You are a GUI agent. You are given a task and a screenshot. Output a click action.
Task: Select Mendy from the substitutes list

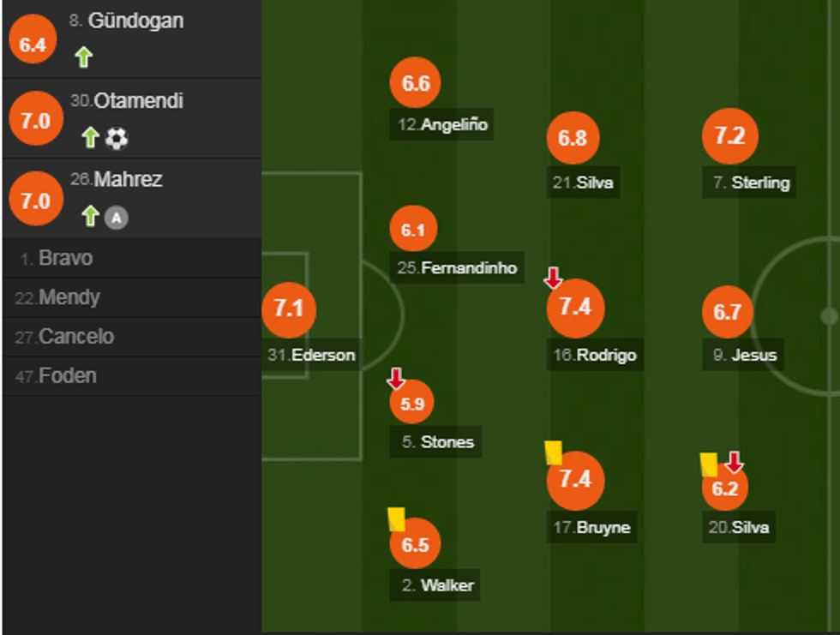tap(69, 297)
